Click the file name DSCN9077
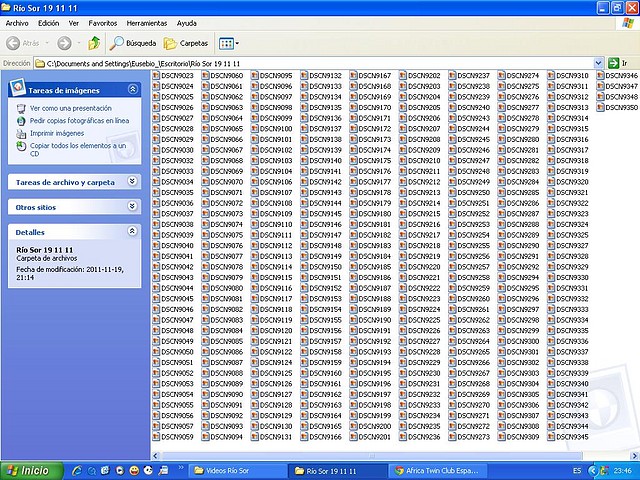640x480 pixels. tap(227, 256)
